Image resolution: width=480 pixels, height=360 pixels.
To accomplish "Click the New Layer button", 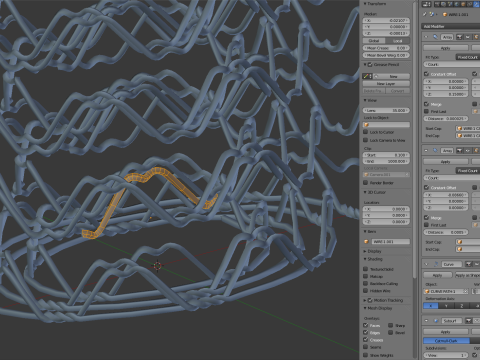I will coord(386,84).
